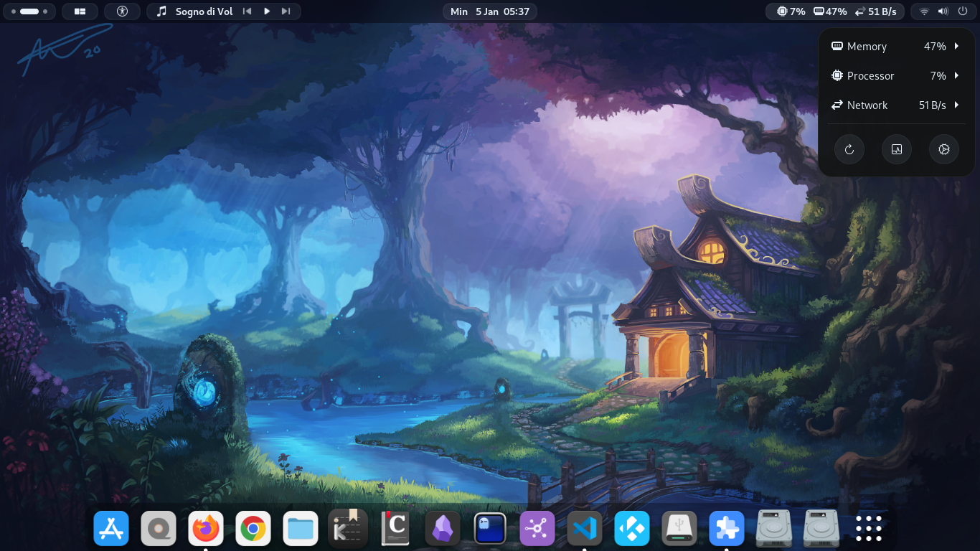Open the accessibility menu in top bar
980x551 pixels.
coord(122,11)
